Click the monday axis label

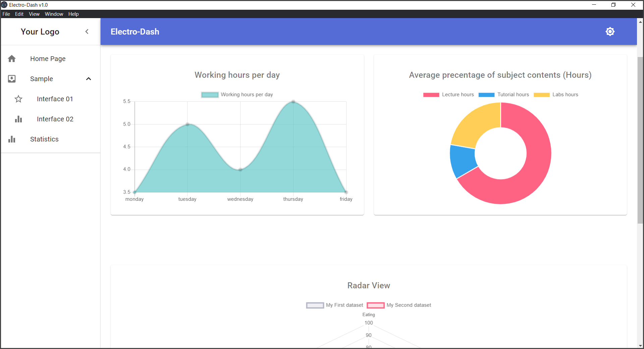tap(135, 199)
